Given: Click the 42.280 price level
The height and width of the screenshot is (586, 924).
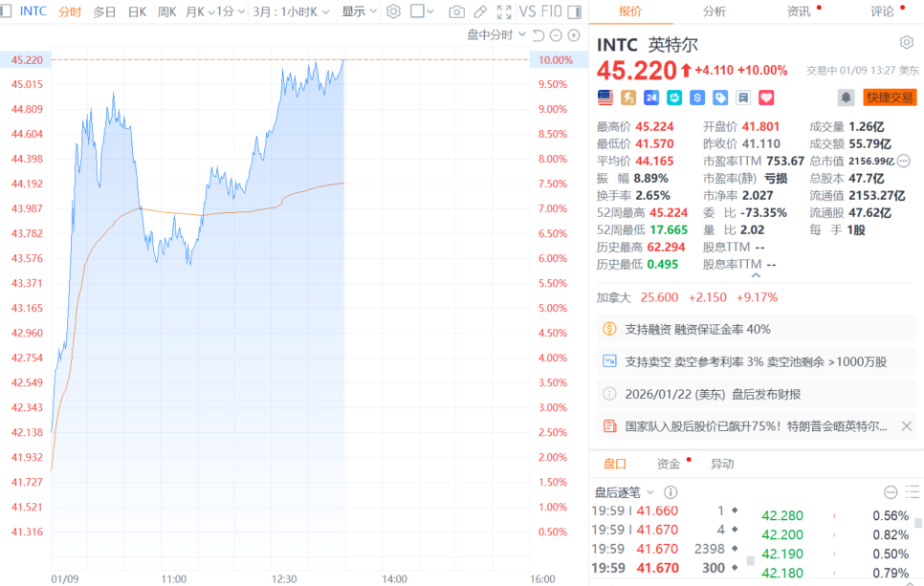Looking at the screenshot, I should 782,515.
